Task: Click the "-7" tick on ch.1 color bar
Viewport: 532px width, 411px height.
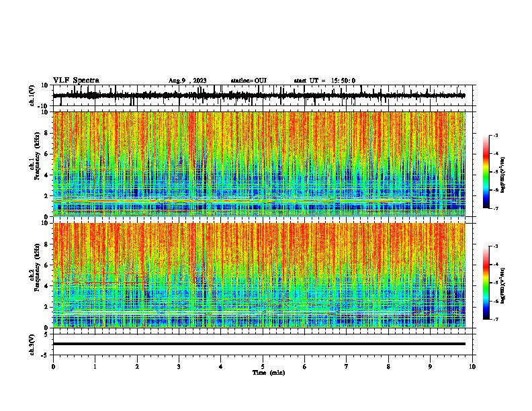Action: [495, 208]
